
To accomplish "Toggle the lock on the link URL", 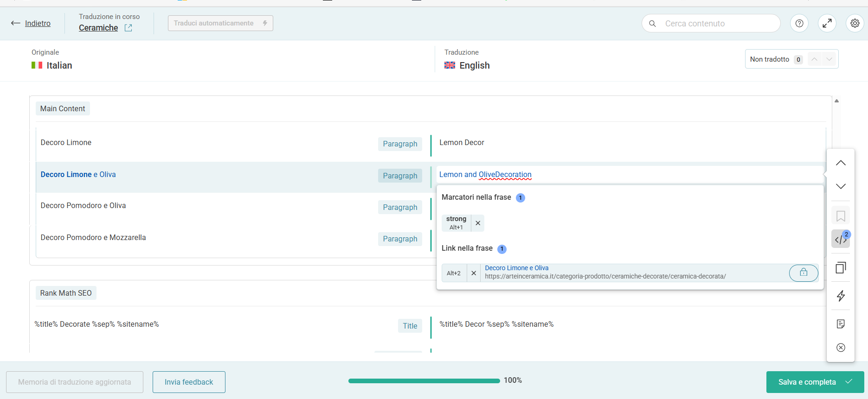I will [x=803, y=272].
